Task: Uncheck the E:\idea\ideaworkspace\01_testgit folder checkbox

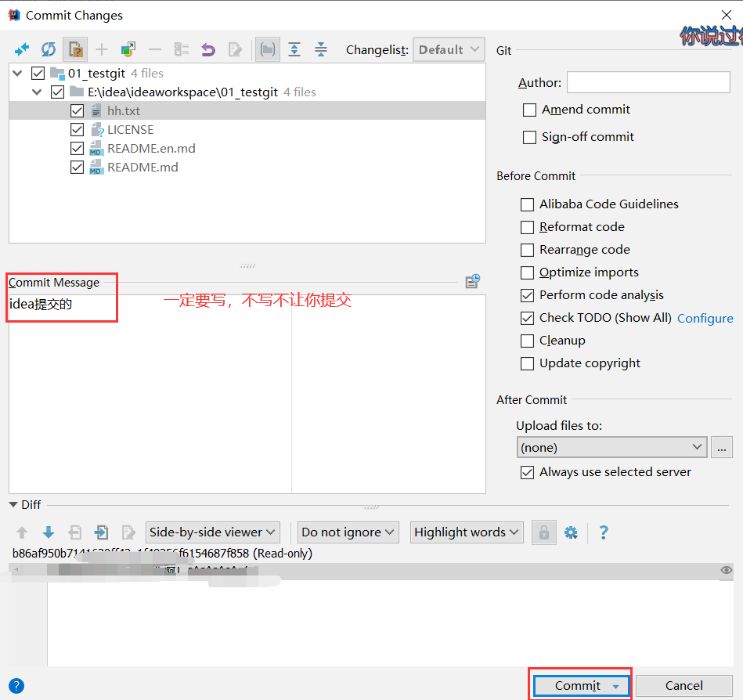Action: (57, 92)
